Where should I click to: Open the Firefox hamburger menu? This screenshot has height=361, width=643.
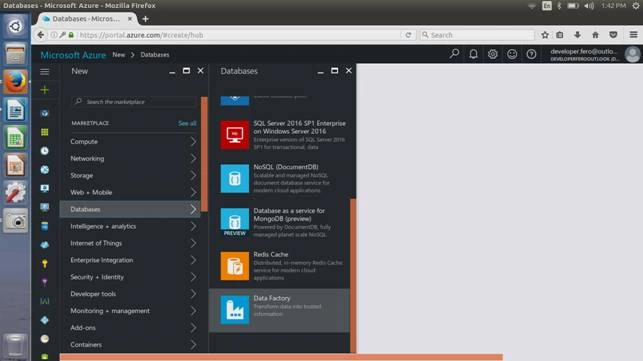tap(633, 35)
